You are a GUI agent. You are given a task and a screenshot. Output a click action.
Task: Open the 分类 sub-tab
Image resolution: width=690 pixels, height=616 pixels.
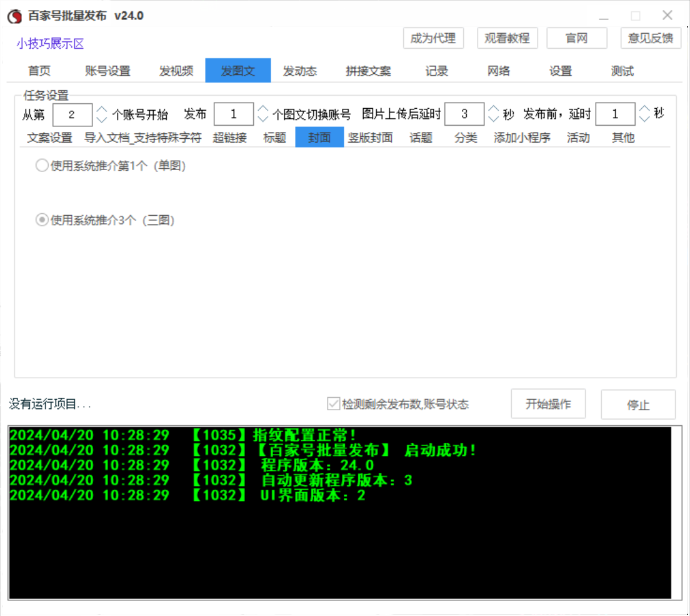click(x=466, y=138)
